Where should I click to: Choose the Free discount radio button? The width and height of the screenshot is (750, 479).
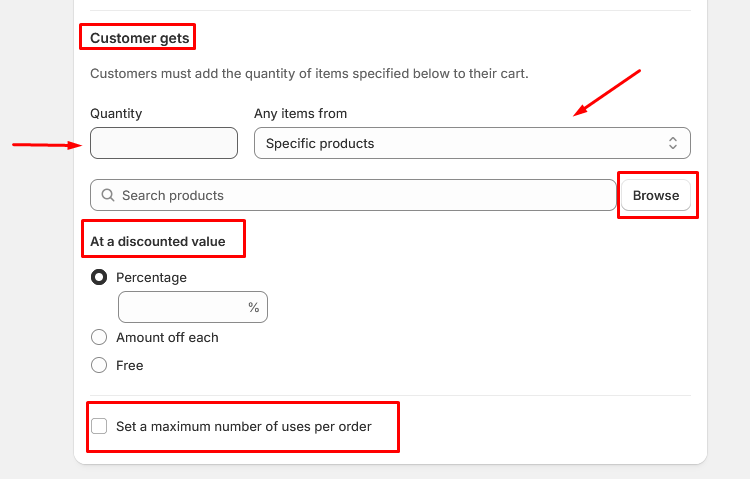pyautogui.click(x=99, y=365)
